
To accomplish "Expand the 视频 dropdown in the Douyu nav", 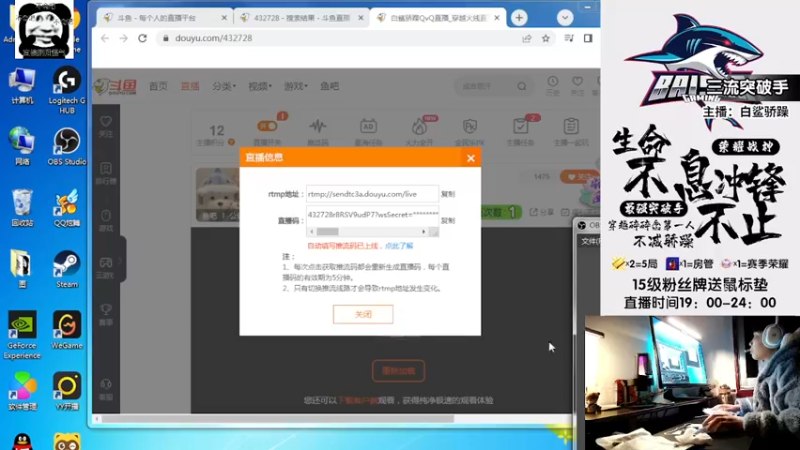I will click(x=260, y=86).
